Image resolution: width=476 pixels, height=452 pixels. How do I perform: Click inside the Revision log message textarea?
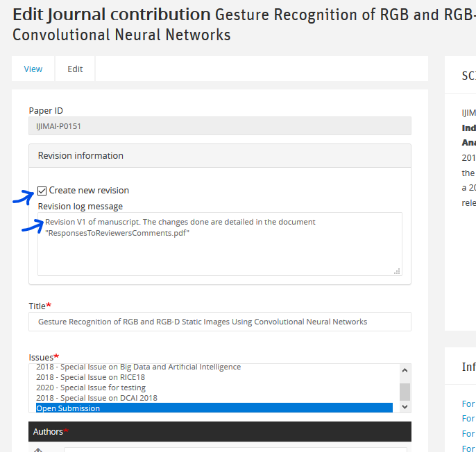(x=220, y=244)
